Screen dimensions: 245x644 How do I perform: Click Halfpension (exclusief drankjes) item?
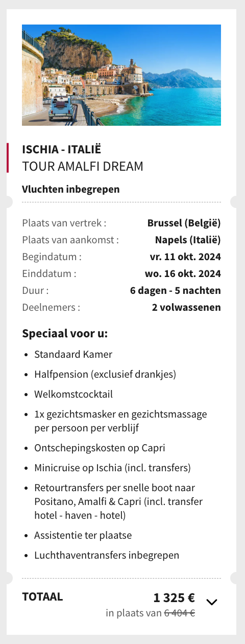(105, 374)
